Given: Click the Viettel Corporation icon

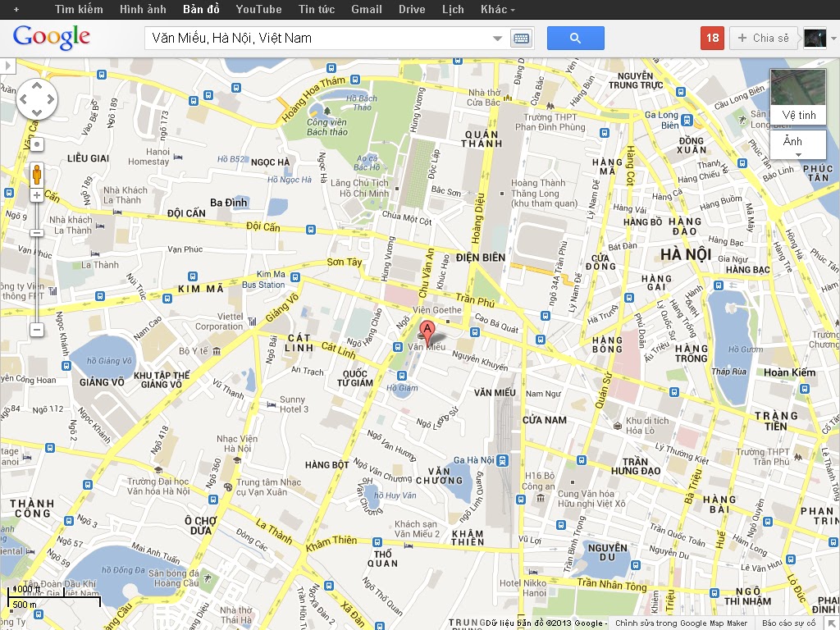Looking at the screenshot, I should [x=253, y=321].
